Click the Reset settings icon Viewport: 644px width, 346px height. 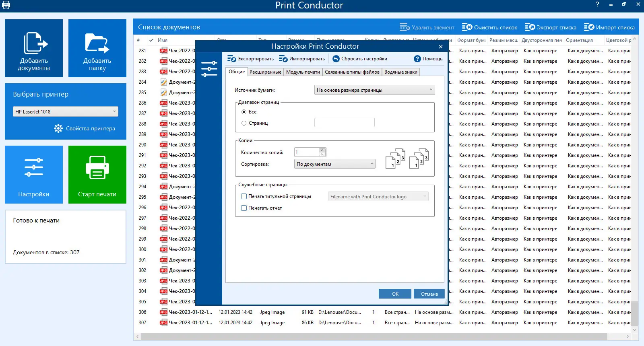point(336,59)
